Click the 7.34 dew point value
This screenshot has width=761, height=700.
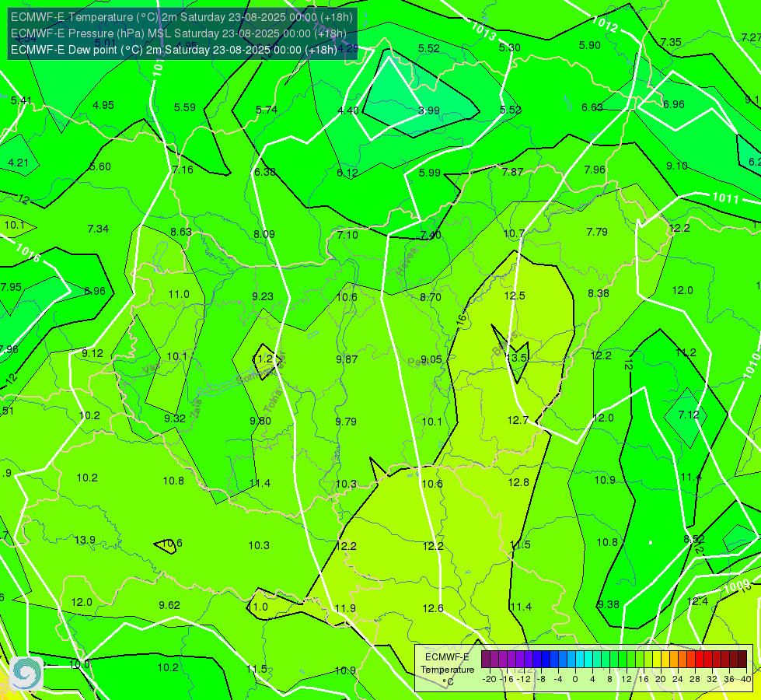pyautogui.click(x=98, y=229)
